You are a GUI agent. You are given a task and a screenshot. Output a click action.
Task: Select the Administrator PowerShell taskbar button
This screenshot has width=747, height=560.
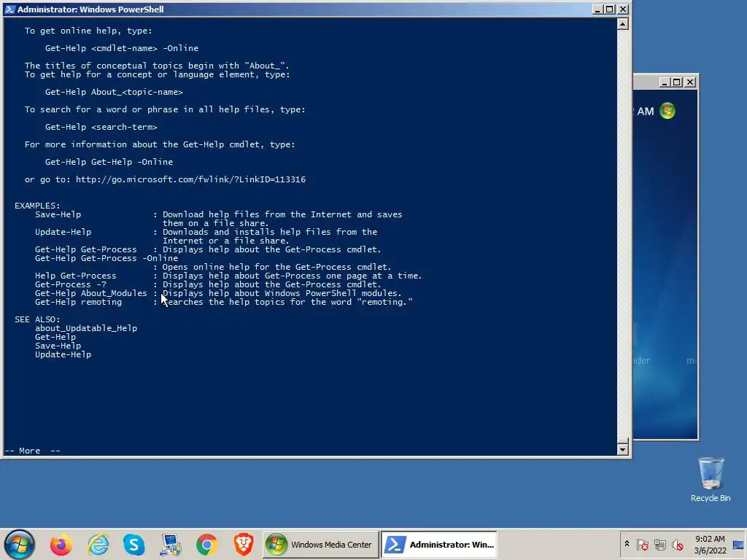[x=438, y=544]
